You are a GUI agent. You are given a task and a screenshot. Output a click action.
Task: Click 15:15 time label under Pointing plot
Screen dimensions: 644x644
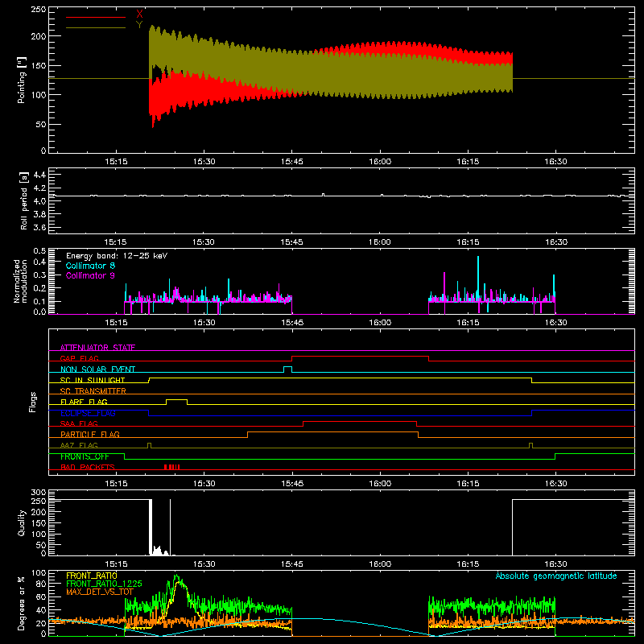point(116,162)
